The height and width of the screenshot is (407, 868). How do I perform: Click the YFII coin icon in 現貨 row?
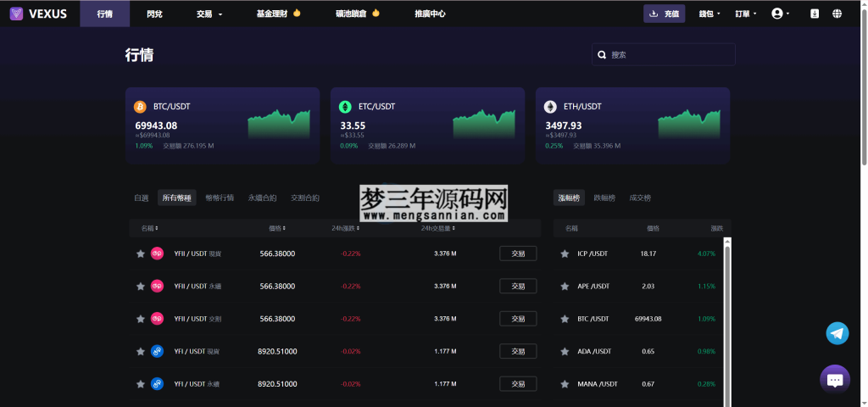pos(157,254)
